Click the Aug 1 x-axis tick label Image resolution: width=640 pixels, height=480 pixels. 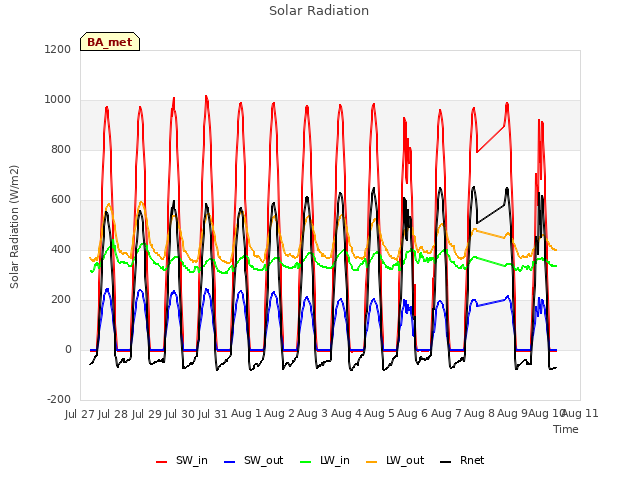pyautogui.click(x=246, y=414)
